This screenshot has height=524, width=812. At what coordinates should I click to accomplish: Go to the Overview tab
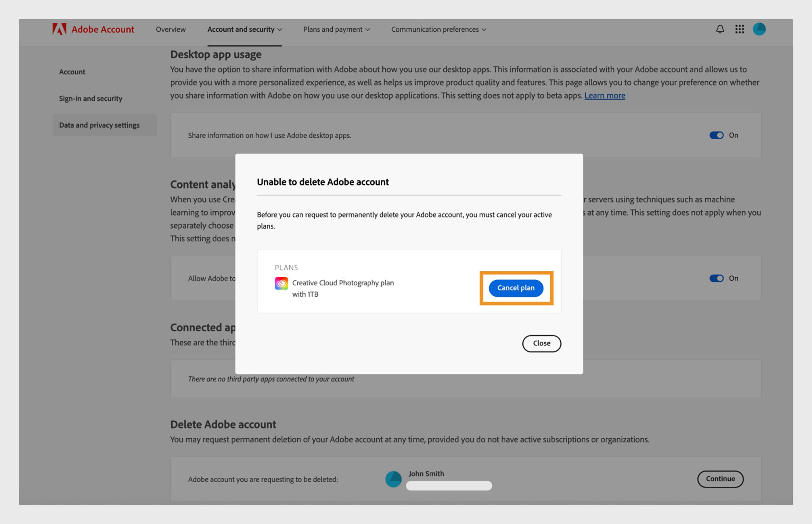pyautogui.click(x=170, y=29)
